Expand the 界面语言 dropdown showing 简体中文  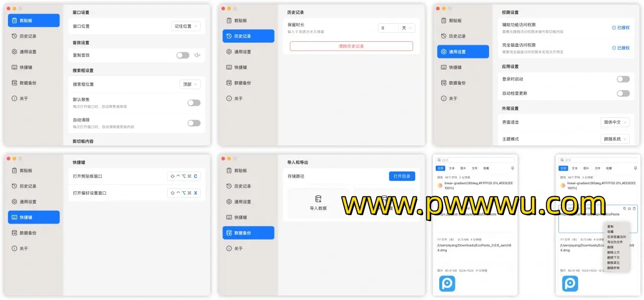[x=615, y=122]
